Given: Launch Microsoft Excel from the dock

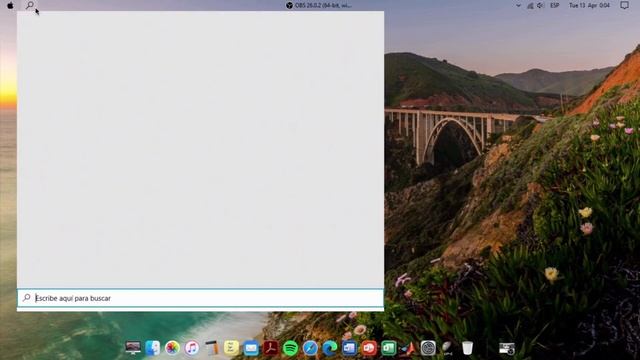Looking at the screenshot, I should tap(389, 348).
